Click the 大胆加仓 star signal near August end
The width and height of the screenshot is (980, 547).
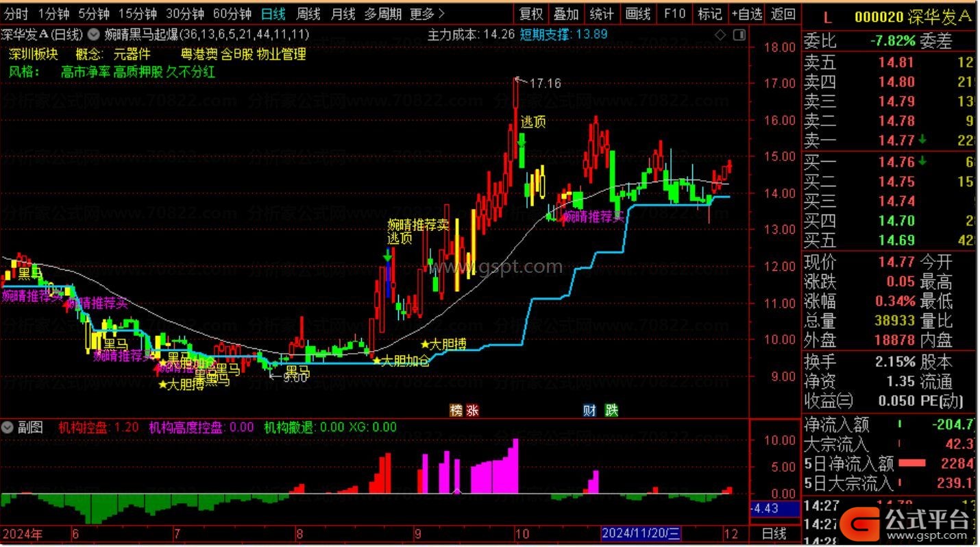tap(401, 360)
